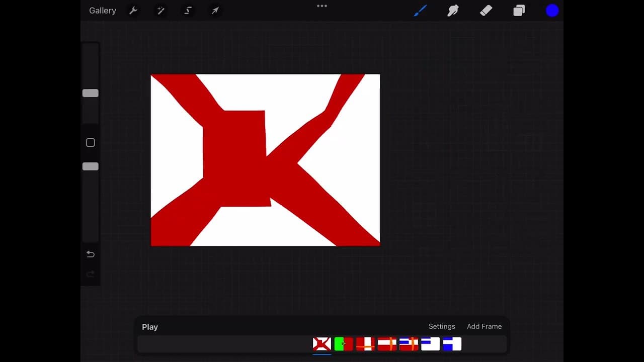Select the fifth frame with blue, red and orange
Screen dimensions: 644x362
[409, 344]
